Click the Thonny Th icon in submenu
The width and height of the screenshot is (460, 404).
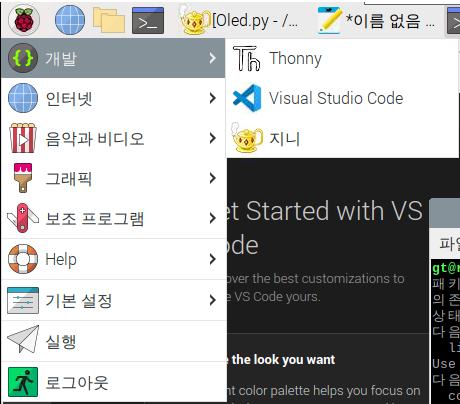pyautogui.click(x=247, y=58)
